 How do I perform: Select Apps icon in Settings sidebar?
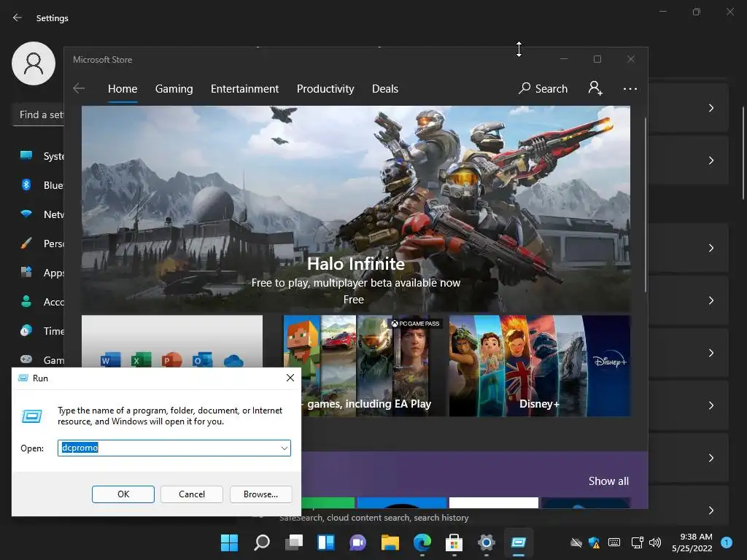click(26, 273)
